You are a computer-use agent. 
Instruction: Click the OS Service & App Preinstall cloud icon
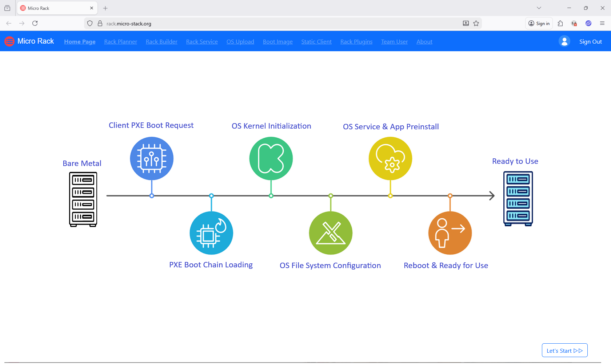pyautogui.click(x=390, y=158)
